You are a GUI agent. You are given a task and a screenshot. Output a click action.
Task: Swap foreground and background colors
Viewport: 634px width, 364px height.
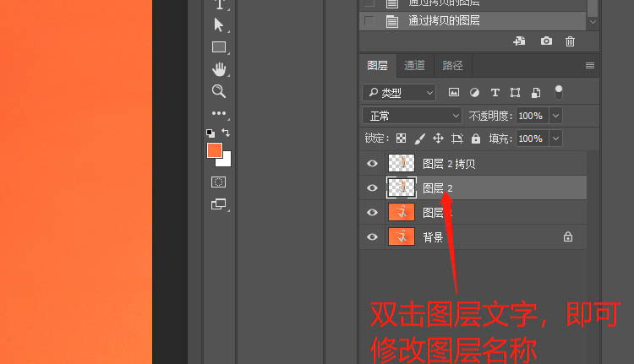(226, 133)
